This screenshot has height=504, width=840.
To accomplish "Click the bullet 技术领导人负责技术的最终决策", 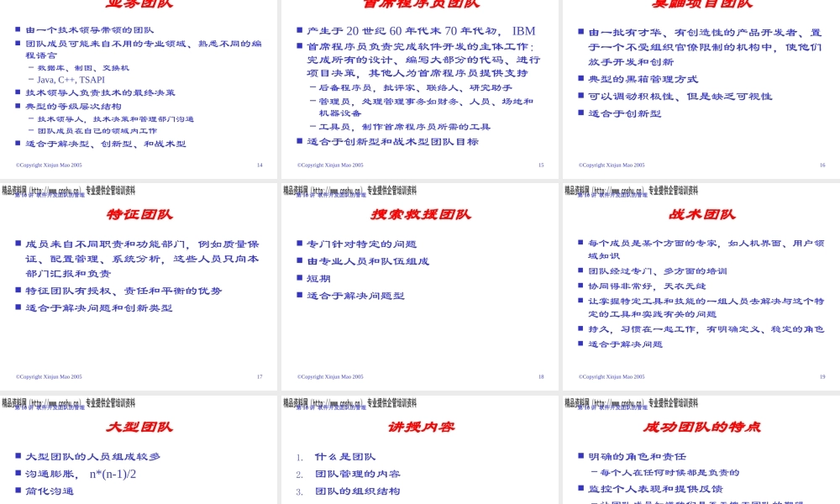I will (100, 92).
